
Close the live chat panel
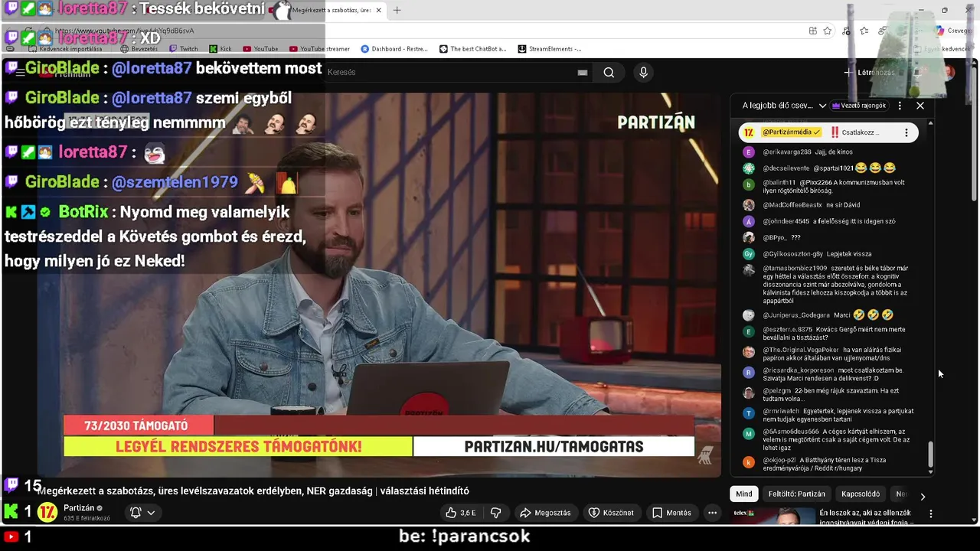(x=920, y=106)
